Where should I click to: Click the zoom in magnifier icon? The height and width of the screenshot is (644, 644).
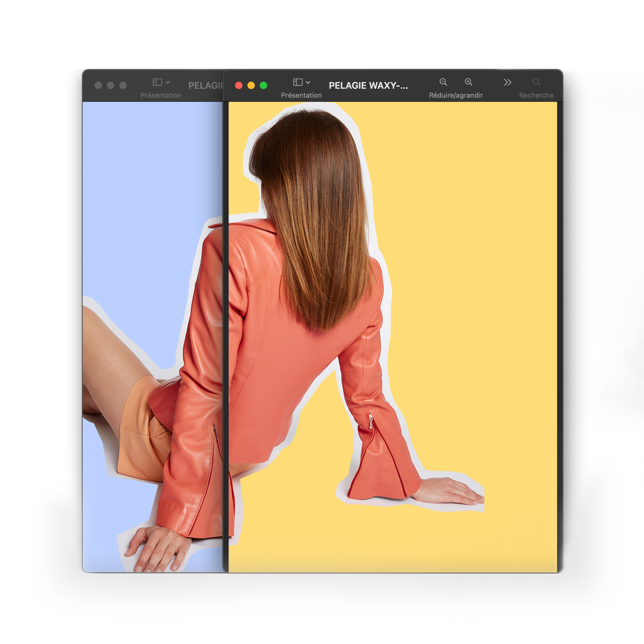(x=468, y=82)
